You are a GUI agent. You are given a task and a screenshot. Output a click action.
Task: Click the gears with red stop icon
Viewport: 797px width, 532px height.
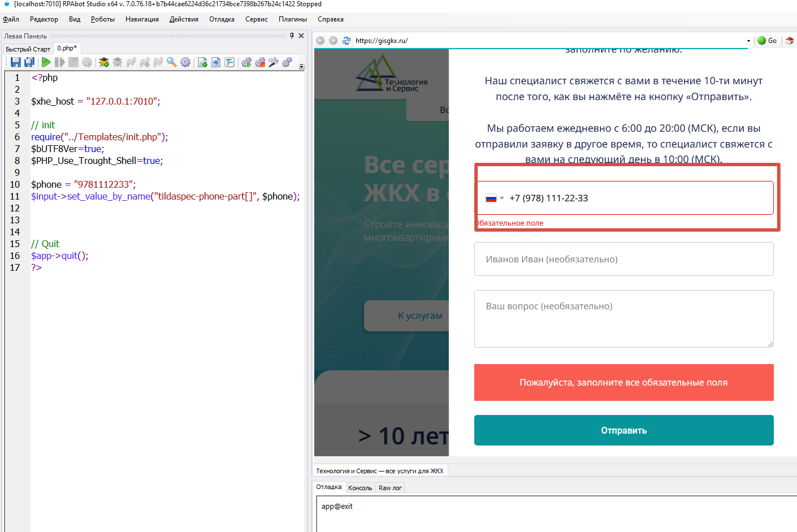[x=260, y=62]
